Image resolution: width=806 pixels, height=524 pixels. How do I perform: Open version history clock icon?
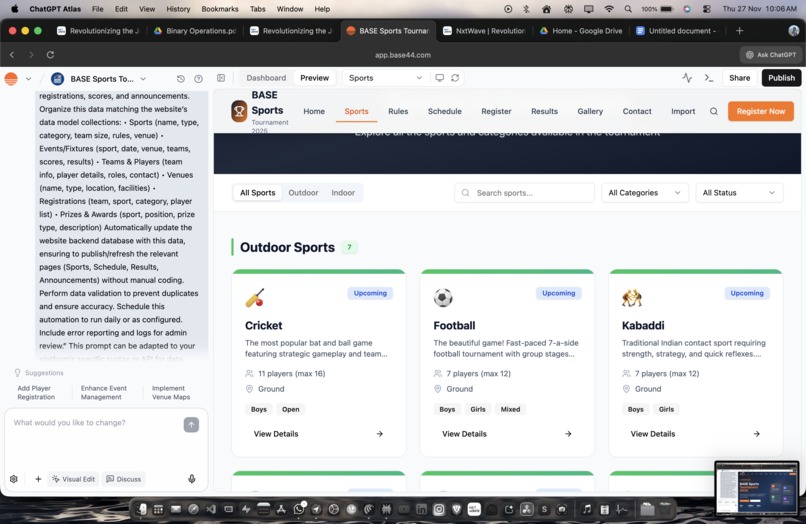(x=180, y=79)
